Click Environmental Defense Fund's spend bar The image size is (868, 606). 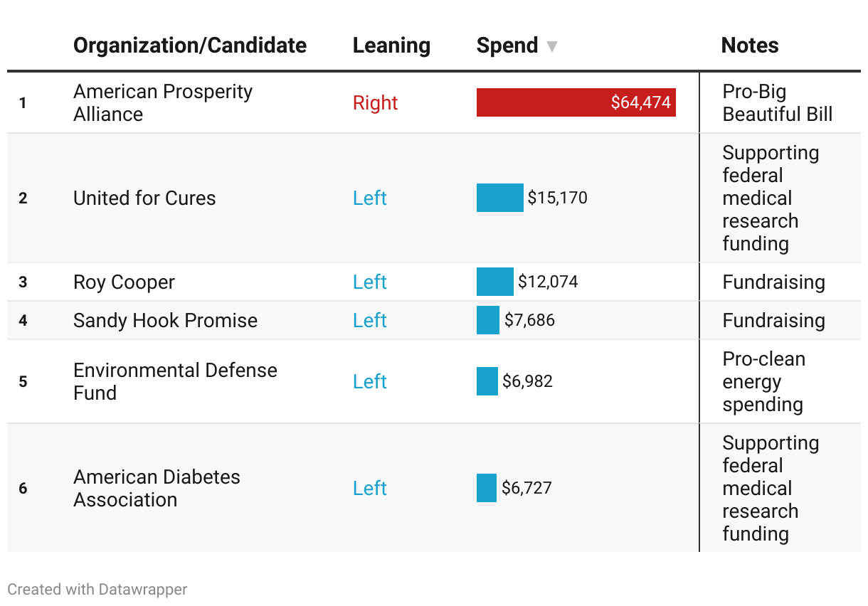(487, 381)
